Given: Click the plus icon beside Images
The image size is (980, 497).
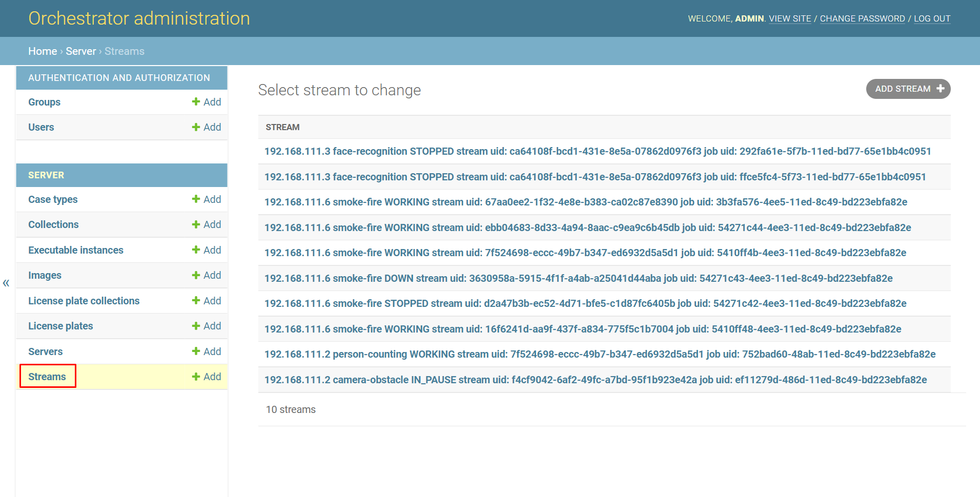Looking at the screenshot, I should tap(196, 275).
